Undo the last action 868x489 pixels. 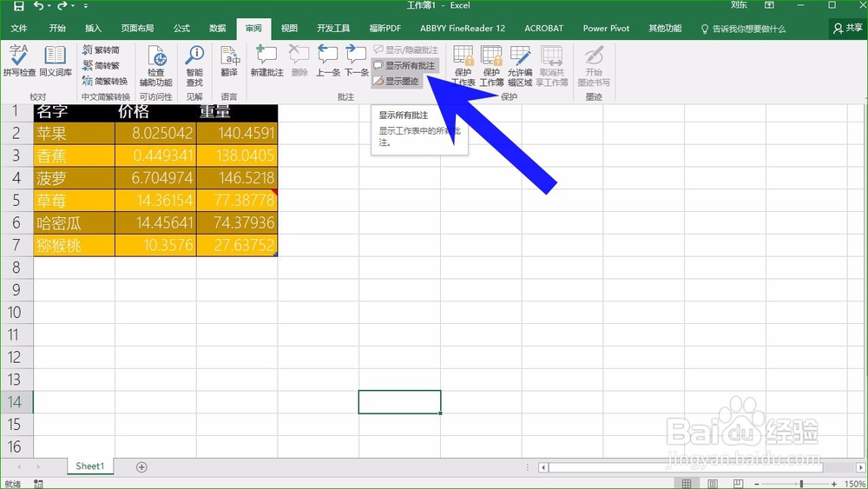tap(38, 6)
